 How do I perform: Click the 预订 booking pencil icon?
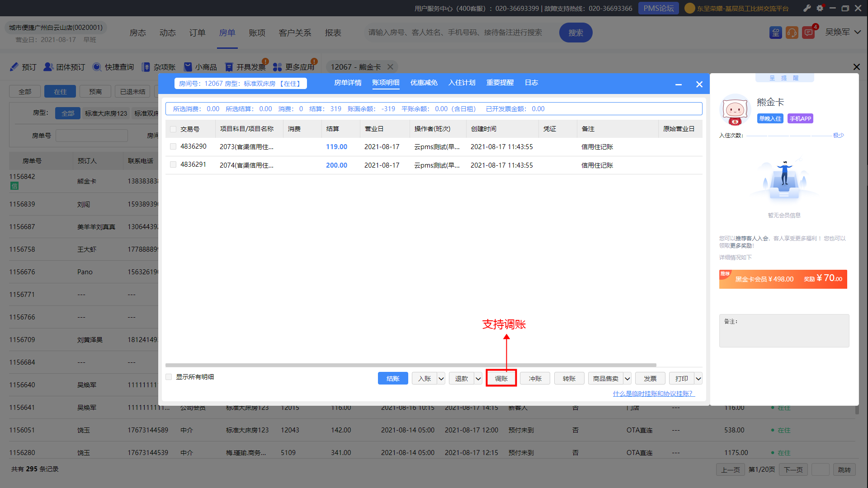(14, 67)
